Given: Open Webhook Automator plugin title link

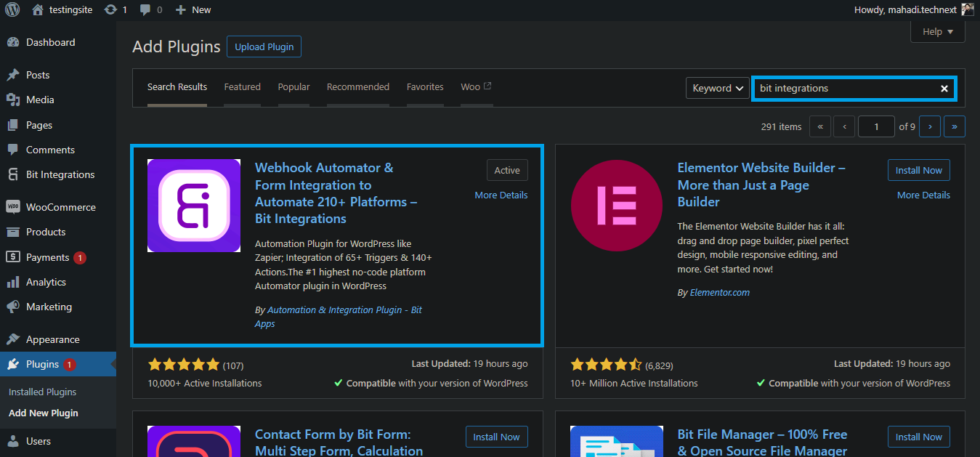Looking at the screenshot, I should [x=336, y=193].
